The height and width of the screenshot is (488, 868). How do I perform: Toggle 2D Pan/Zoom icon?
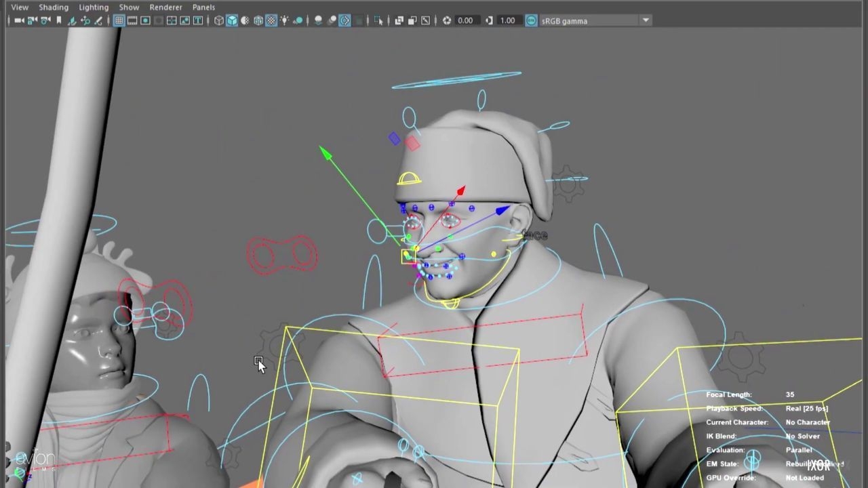click(85, 20)
